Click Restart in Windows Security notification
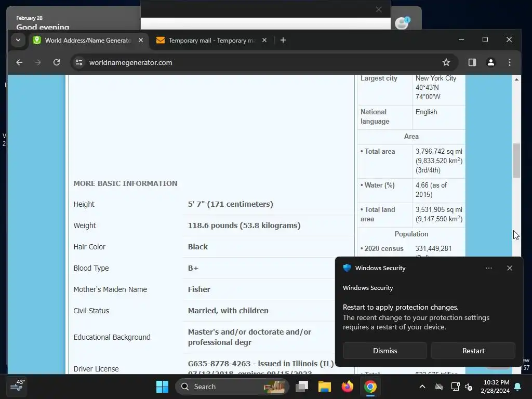Screen dimensions: 532x399 (473, 351)
